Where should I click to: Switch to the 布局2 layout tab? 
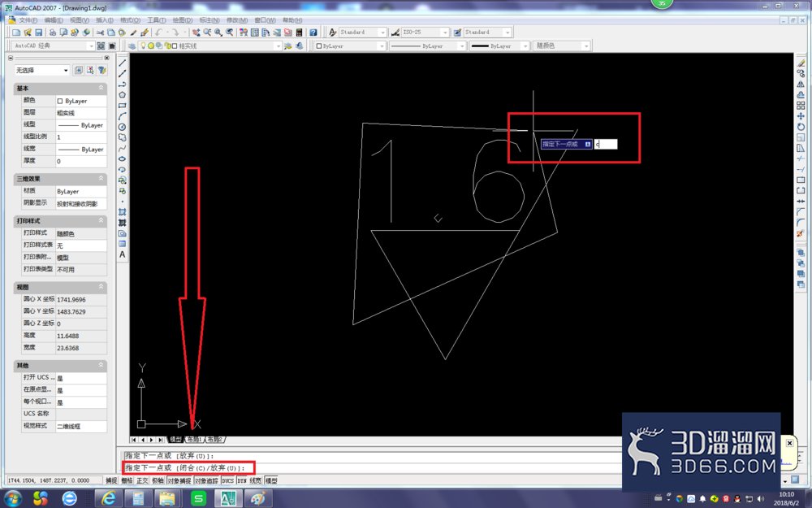pyautogui.click(x=214, y=440)
